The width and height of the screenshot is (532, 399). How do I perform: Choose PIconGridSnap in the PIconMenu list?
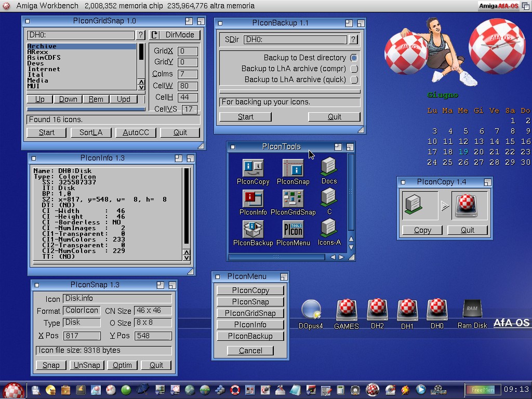250,313
